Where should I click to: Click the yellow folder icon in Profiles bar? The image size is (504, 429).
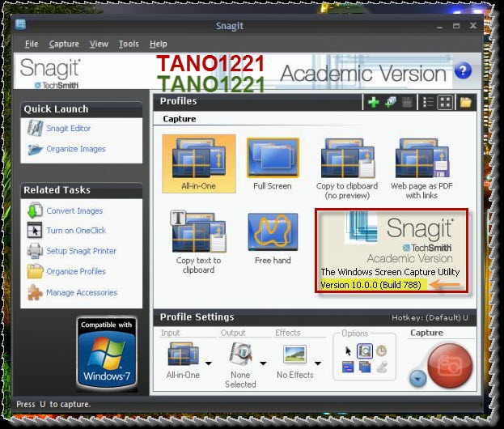click(x=465, y=103)
